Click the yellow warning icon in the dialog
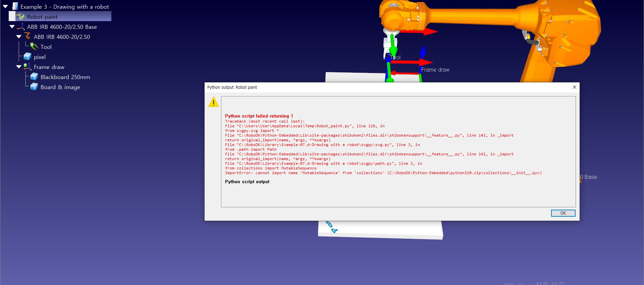Image resolution: width=644 pixels, height=285 pixels. click(214, 102)
